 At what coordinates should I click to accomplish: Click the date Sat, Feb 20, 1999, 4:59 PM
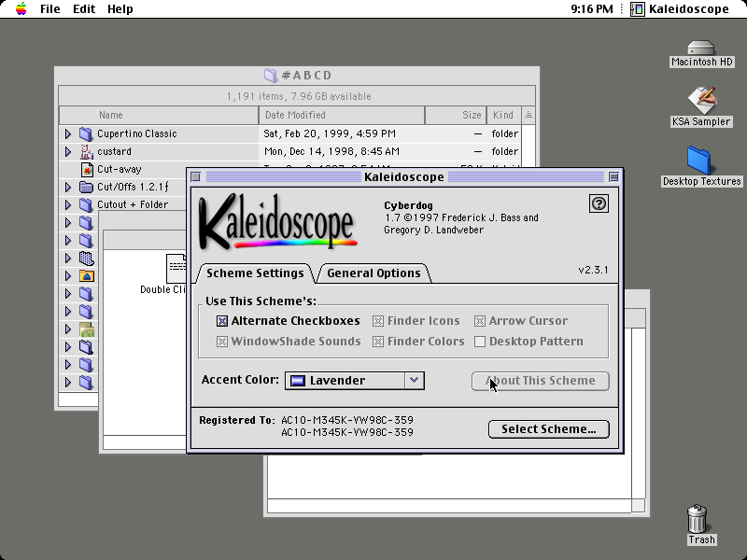coord(330,133)
